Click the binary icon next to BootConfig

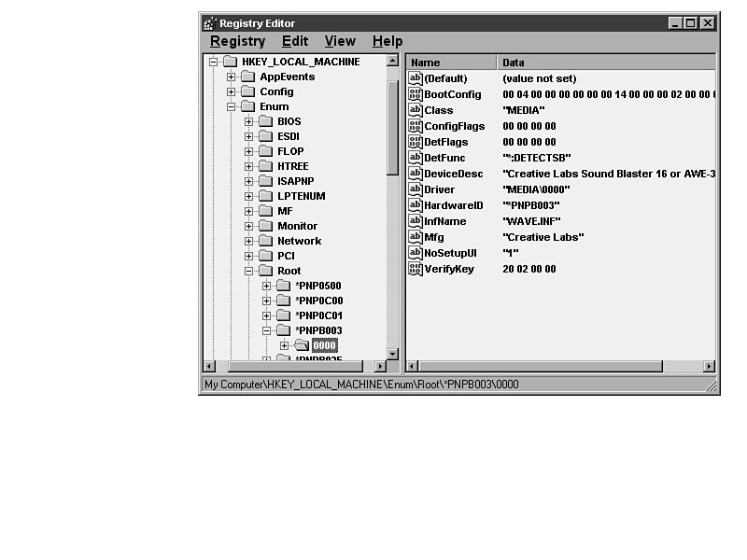416,94
